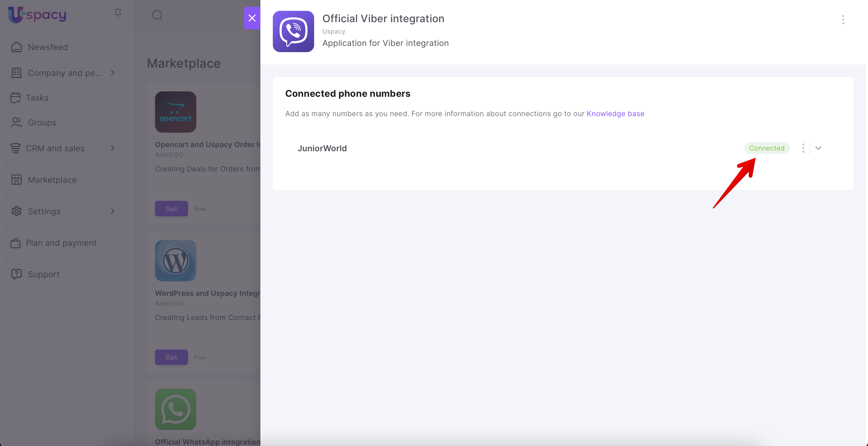Open Marketplace in the sidebar
The image size is (868, 446).
point(52,180)
